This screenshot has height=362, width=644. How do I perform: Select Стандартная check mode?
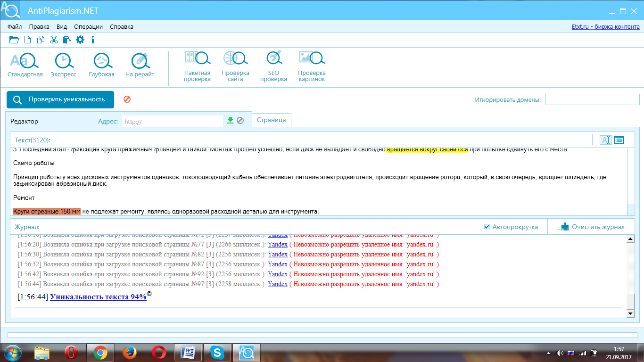[x=25, y=65]
